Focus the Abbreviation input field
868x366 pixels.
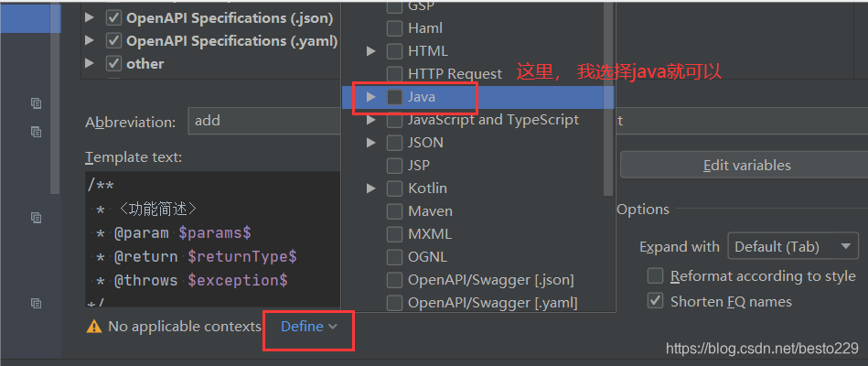(264, 121)
